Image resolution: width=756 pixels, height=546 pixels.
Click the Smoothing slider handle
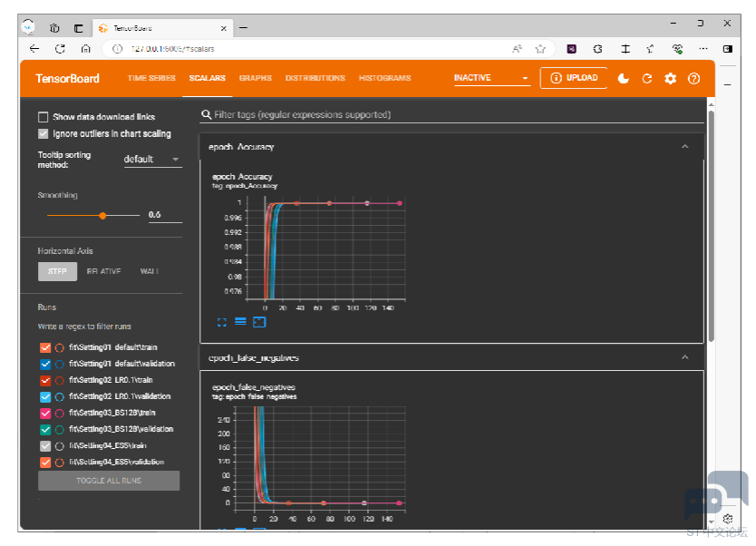point(102,215)
